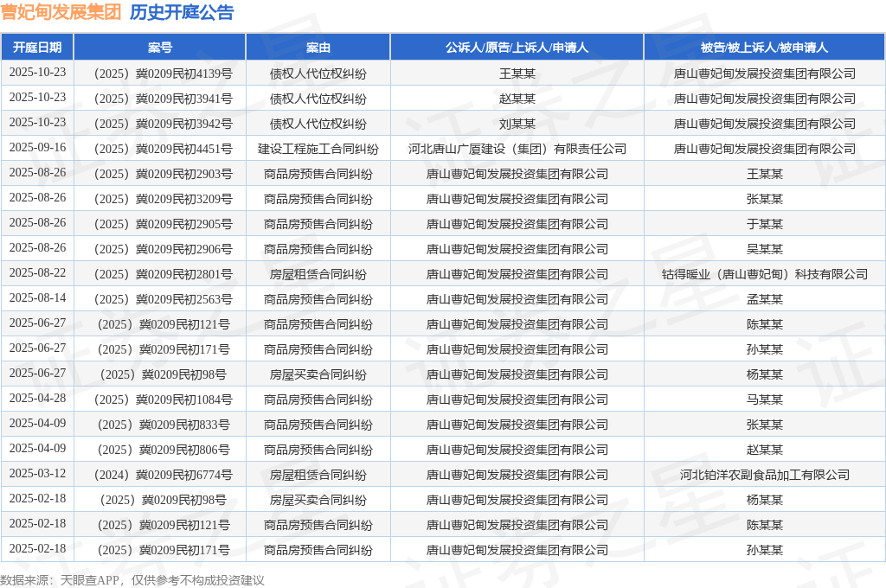The image size is (886, 588).
Task: Click 商品房预售合同纠纷 in the 2563号 row
Action: tap(318, 299)
